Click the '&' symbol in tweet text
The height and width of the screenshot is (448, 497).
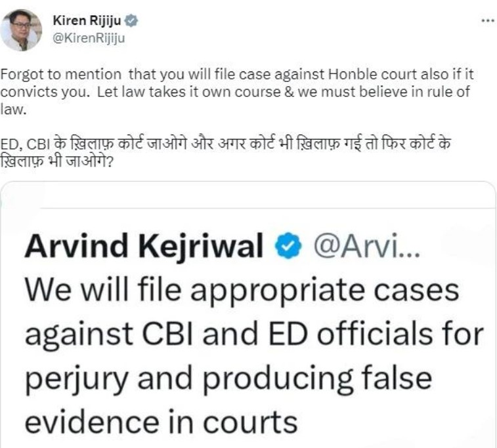(290, 92)
